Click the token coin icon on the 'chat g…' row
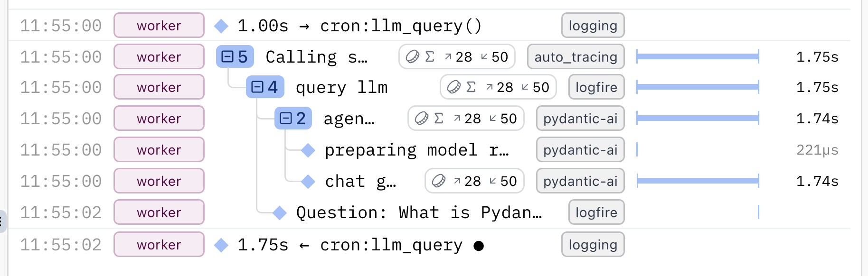868x276 pixels. point(439,181)
